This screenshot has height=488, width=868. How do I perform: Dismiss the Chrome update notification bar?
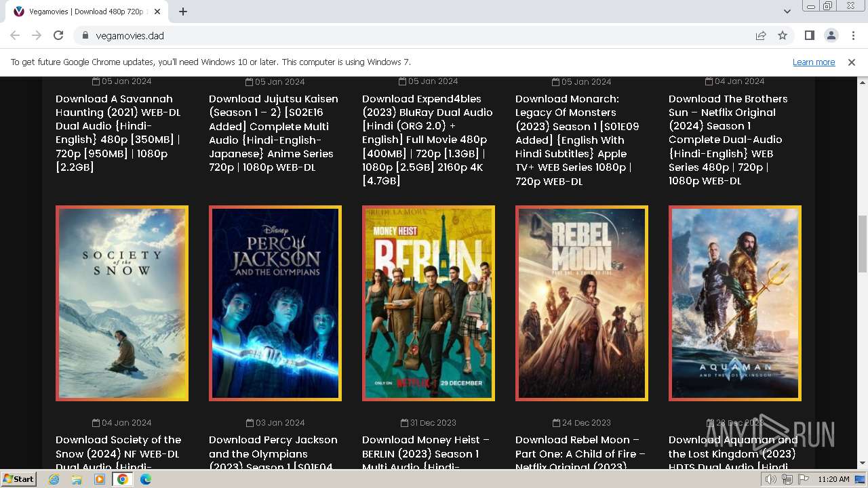coord(852,62)
